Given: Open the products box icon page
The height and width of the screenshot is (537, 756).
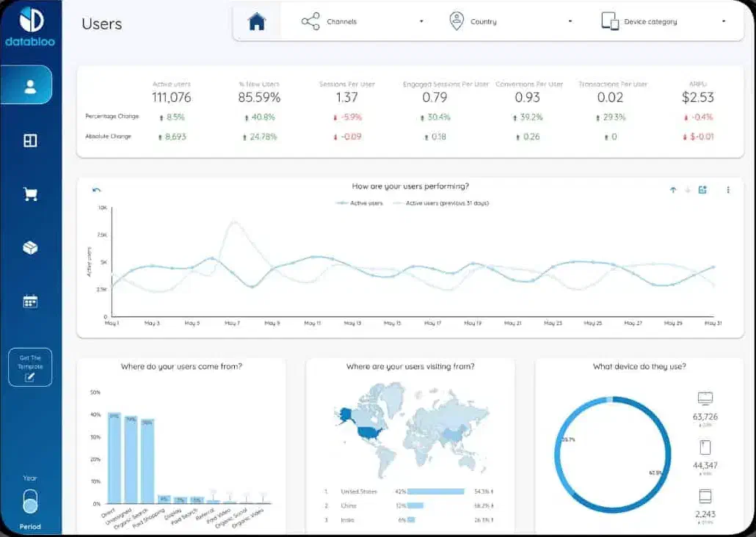Looking at the screenshot, I should click(30, 248).
